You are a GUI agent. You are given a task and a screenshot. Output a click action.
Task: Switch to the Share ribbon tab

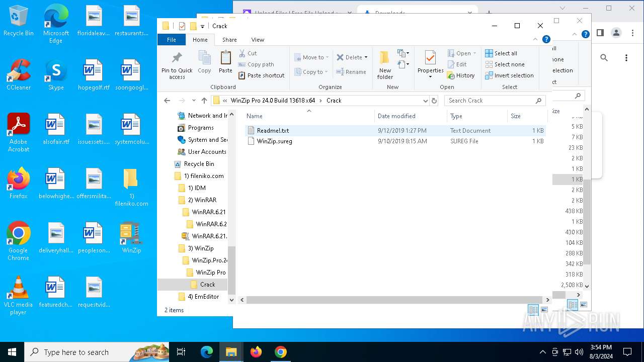click(x=229, y=40)
